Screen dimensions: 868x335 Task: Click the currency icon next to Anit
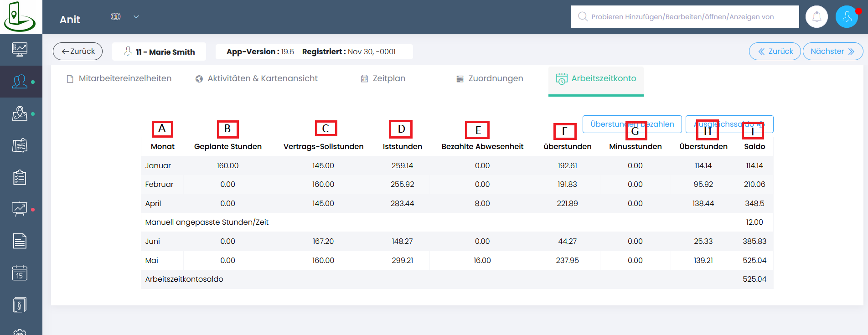click(x=116, y=17)
